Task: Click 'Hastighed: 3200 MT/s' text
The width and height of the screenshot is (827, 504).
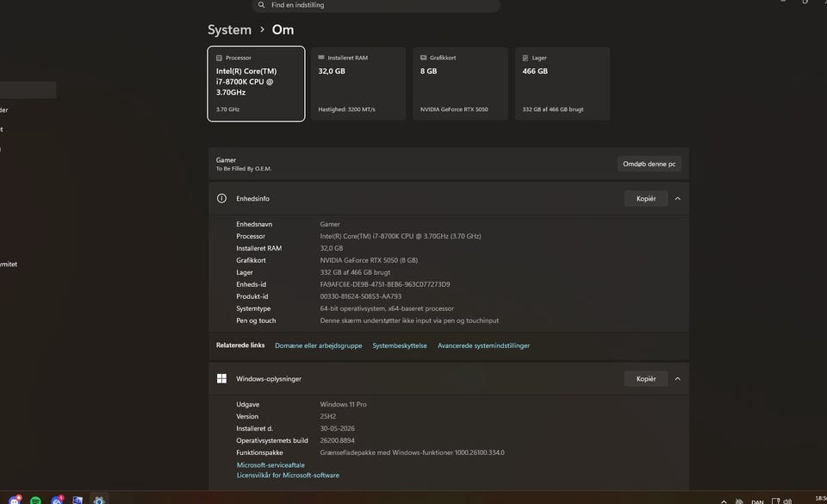Action: pos(346,109)
